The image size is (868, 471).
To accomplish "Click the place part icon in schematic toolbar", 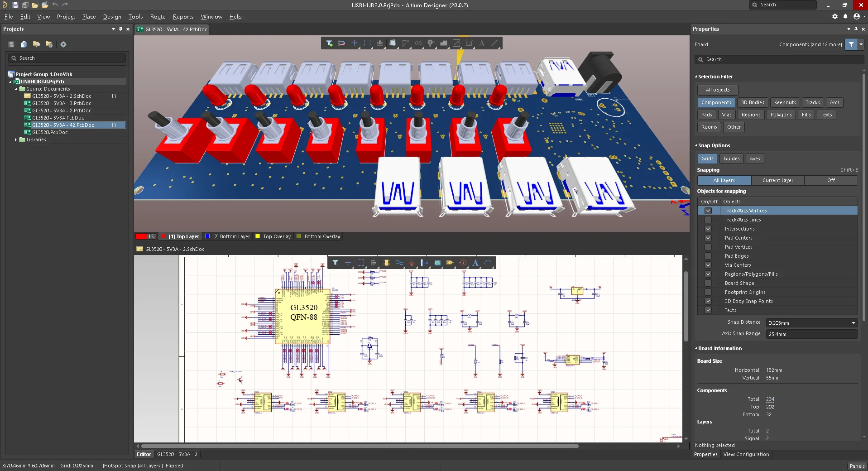I will [386, 263].
